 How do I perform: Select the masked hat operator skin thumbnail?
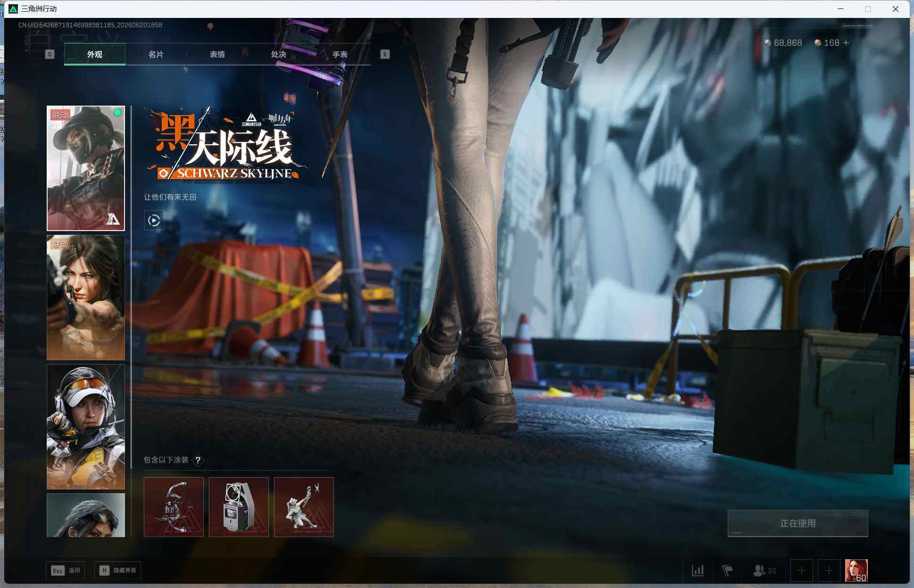click(x=86, y=168)
